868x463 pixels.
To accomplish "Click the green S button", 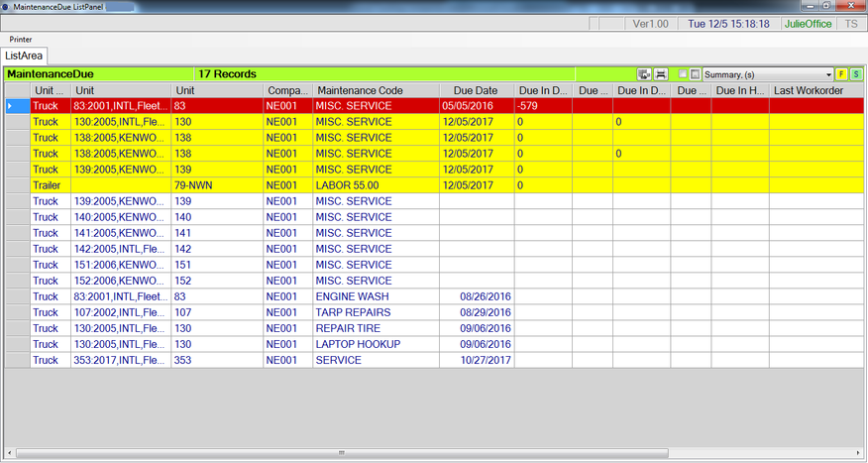I will point(856,74).
